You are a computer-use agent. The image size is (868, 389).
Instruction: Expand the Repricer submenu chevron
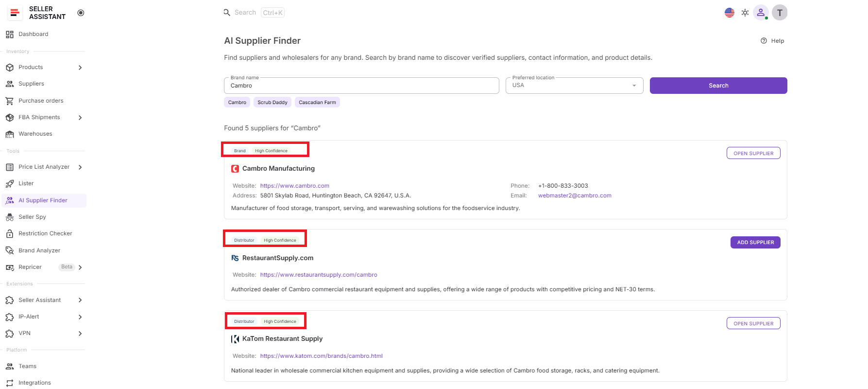click(x=80, y=267)
